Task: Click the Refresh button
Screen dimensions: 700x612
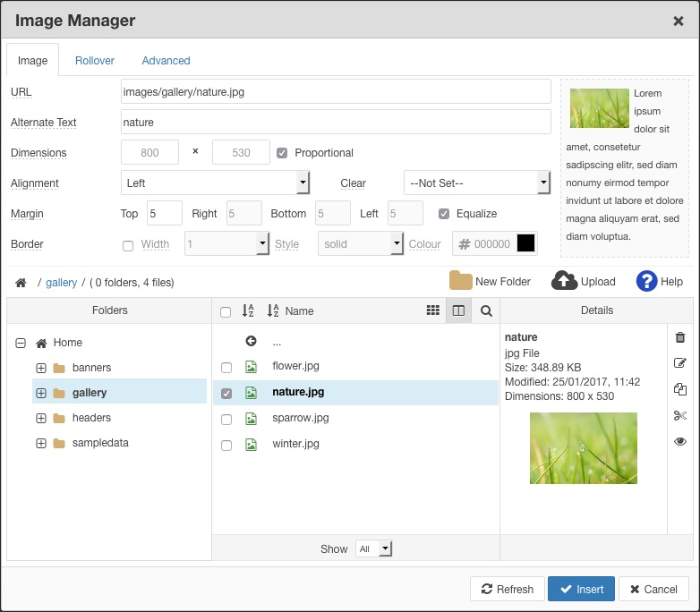Action: [x=508, y=589]
